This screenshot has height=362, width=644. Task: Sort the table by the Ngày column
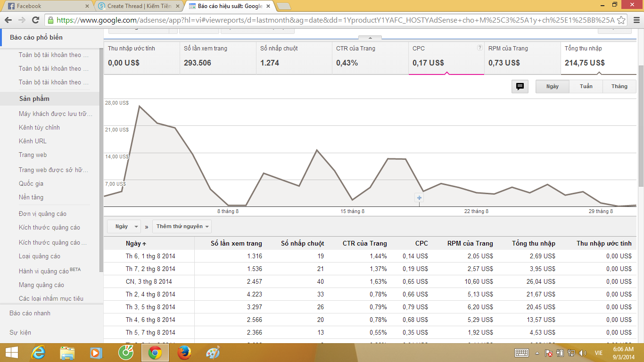click(136, 244)
